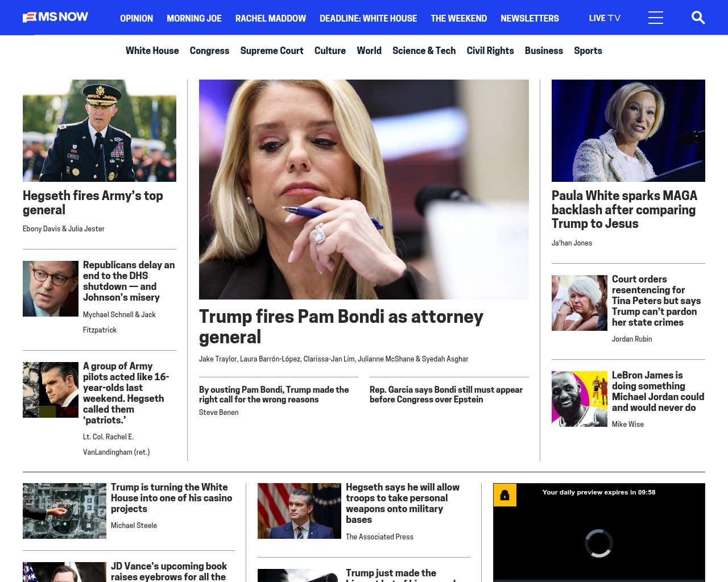
Task: Read Rep. Garcia Bondi Epstein story
Action: point(446,394)
